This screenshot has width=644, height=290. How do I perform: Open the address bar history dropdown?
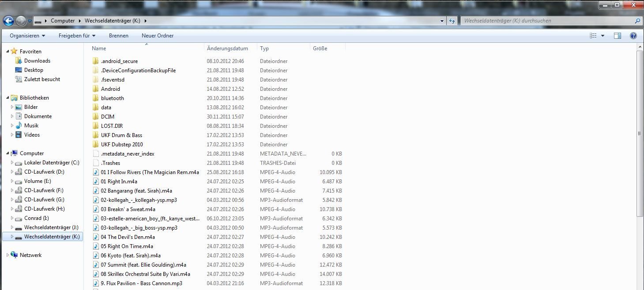pyautogui.click(x=442, y=21)
